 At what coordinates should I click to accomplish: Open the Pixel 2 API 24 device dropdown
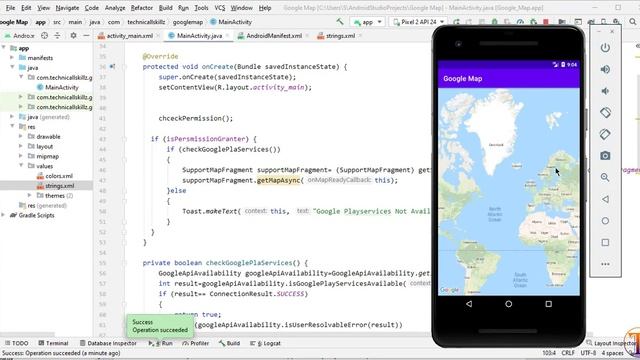(x=418, y=22)
